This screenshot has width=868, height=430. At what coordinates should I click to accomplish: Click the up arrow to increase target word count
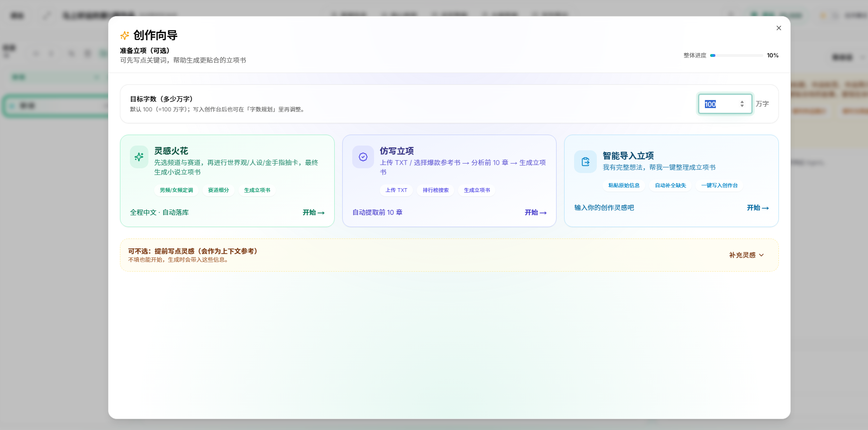pyautogui.click(x=741, y=101)
